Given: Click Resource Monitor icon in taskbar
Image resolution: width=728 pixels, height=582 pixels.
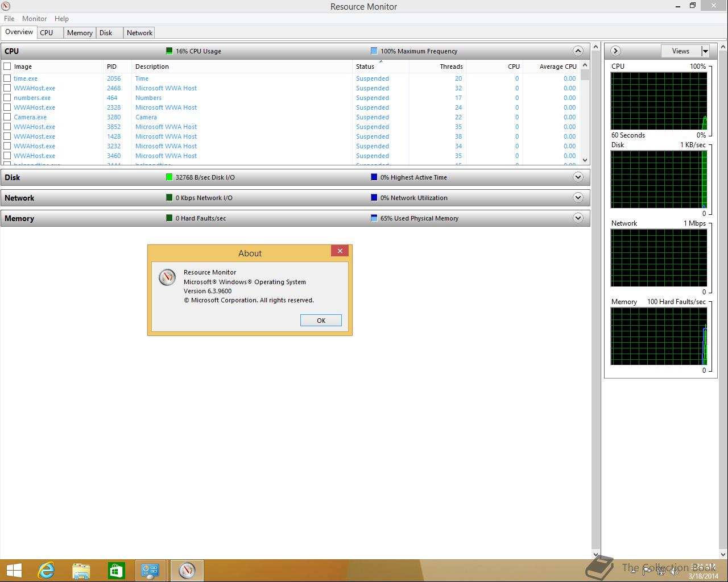Looking at the screenshot, I should [187, 570].
